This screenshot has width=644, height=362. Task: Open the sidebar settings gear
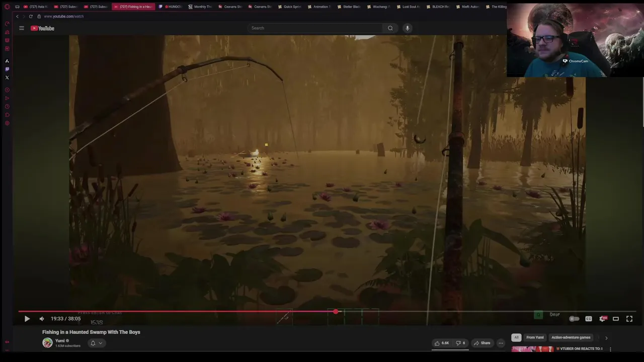7,123
